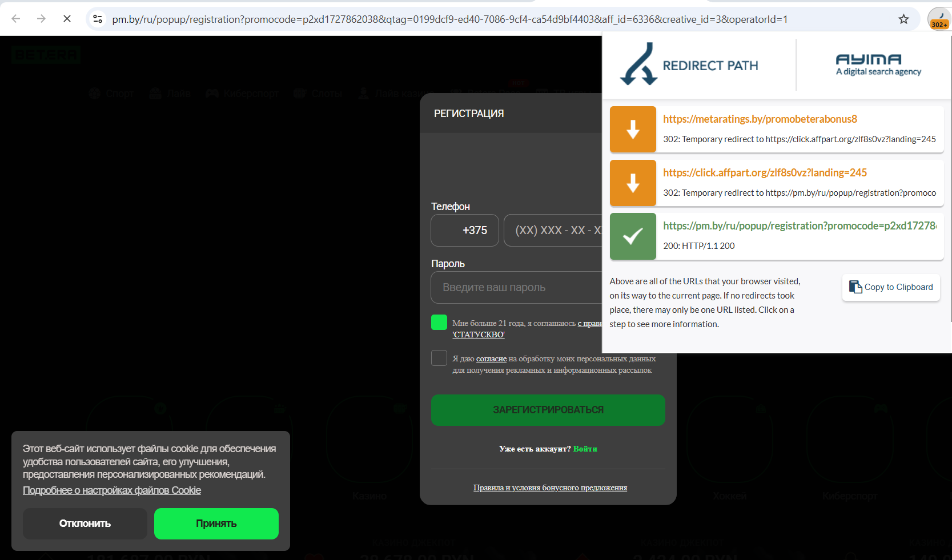
Task: Select the Хоккей category tile
Action: [730, 449]
